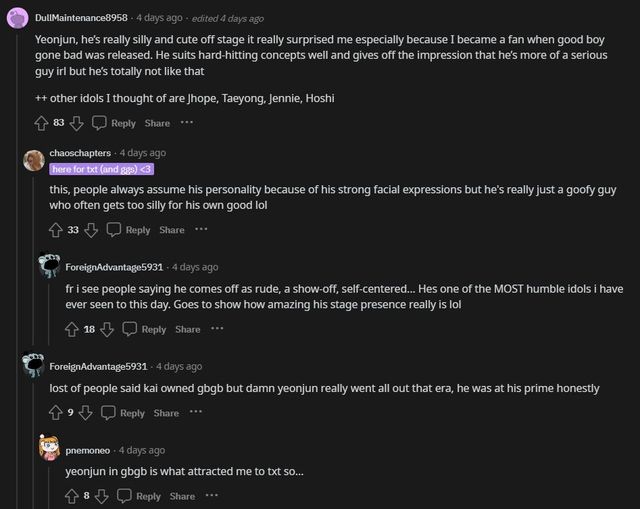Viewport: 640px width, 509px height.
Task: Upvote pnemoneo's comment with 8 points
Action: (x=72, y=496)
